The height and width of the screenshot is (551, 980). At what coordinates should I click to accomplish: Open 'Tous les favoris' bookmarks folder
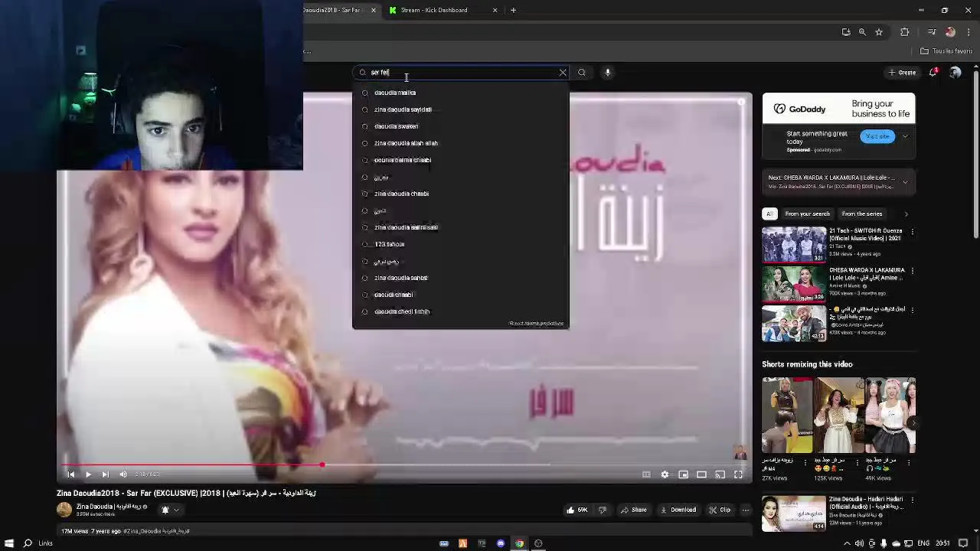[x=946, y=51]
